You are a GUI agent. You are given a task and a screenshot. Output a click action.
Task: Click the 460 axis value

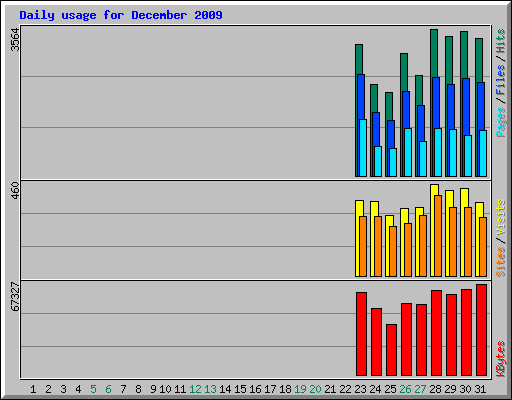tap(16, 191)
